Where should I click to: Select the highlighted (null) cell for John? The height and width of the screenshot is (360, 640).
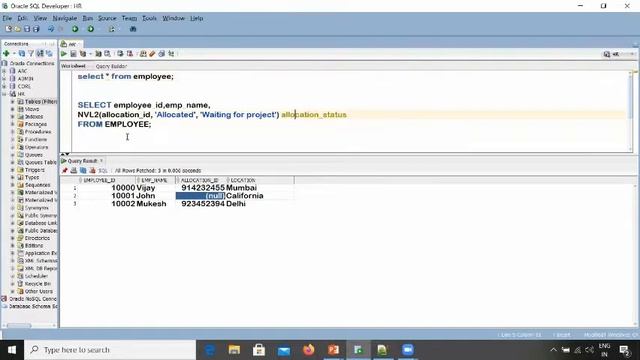200,196
